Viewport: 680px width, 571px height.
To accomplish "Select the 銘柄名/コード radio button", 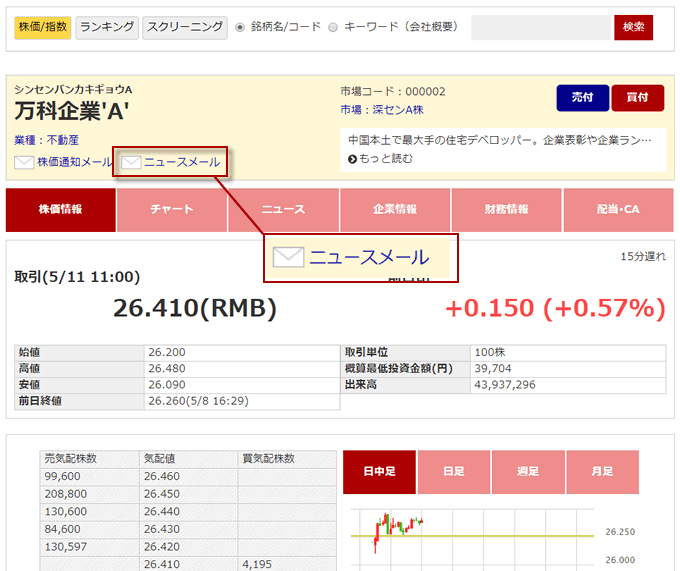I will tap(240, 27).
